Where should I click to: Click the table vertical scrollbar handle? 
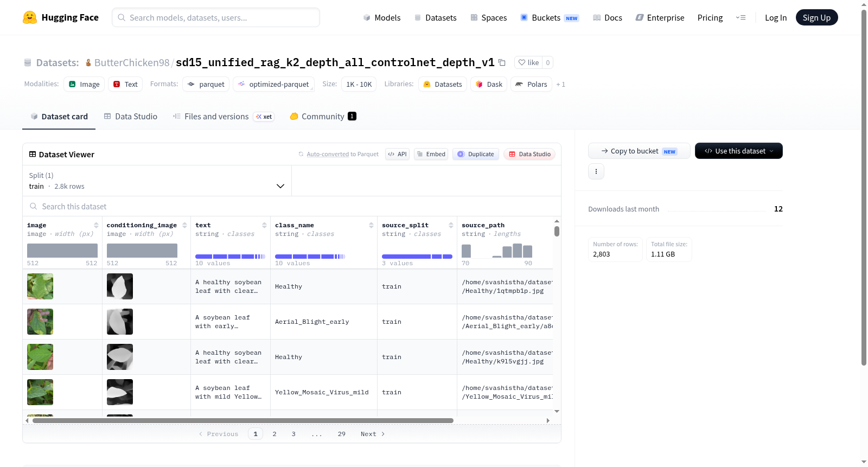[x=557, y=231]
